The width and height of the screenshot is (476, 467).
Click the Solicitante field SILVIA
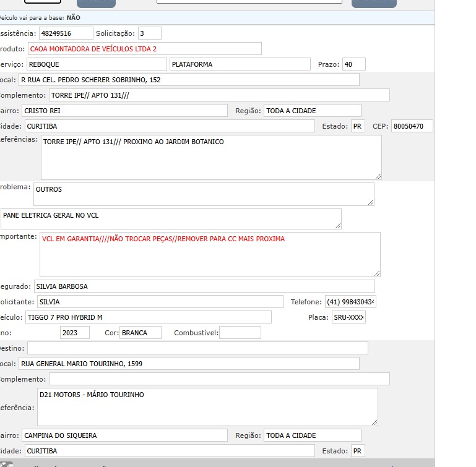(x=160, y=302)
